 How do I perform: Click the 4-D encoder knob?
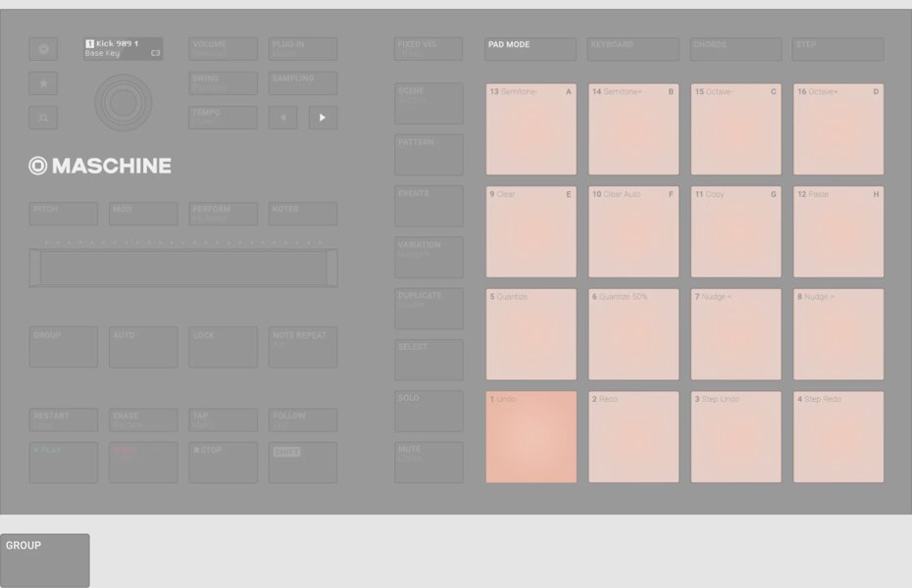pos(124,100)
